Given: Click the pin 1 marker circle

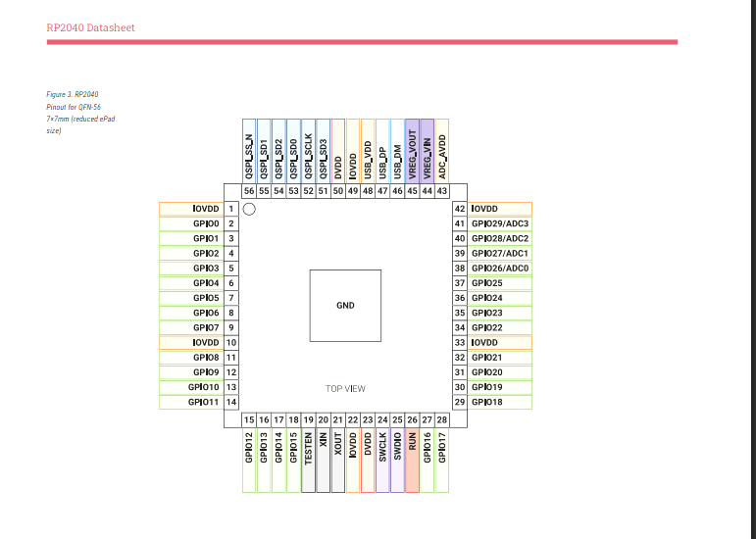Looking at the screenshot, I should pos(249,209).
